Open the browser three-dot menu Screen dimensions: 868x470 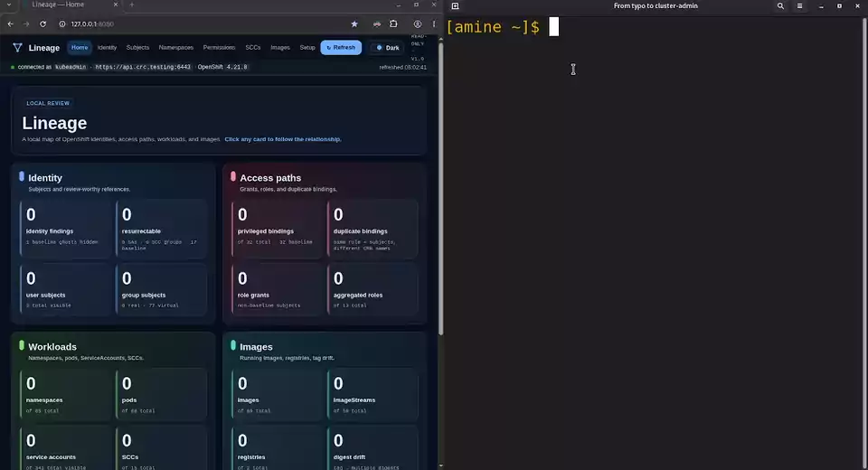coord(434,23)
